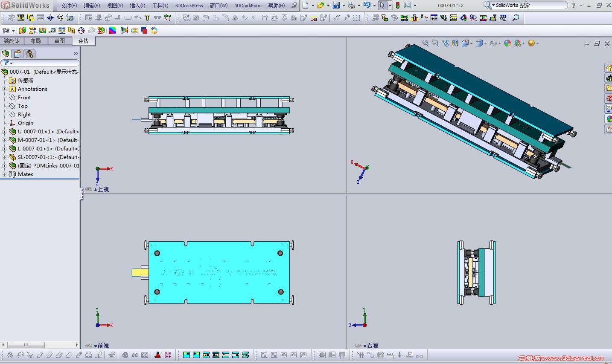Switch to the PropertyManager tab icon
The height and width of the screenshot is (364, 612).
point(17,54)
